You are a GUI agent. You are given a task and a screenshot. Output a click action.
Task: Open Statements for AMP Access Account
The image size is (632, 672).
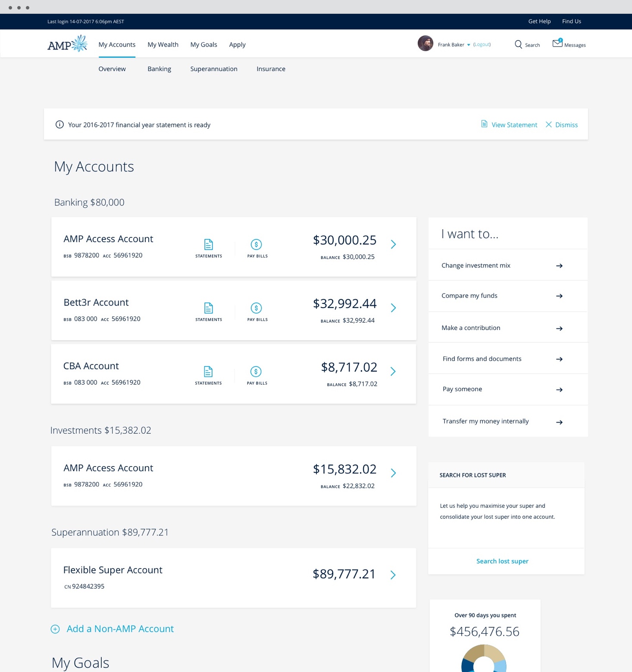tap(209, 248)
